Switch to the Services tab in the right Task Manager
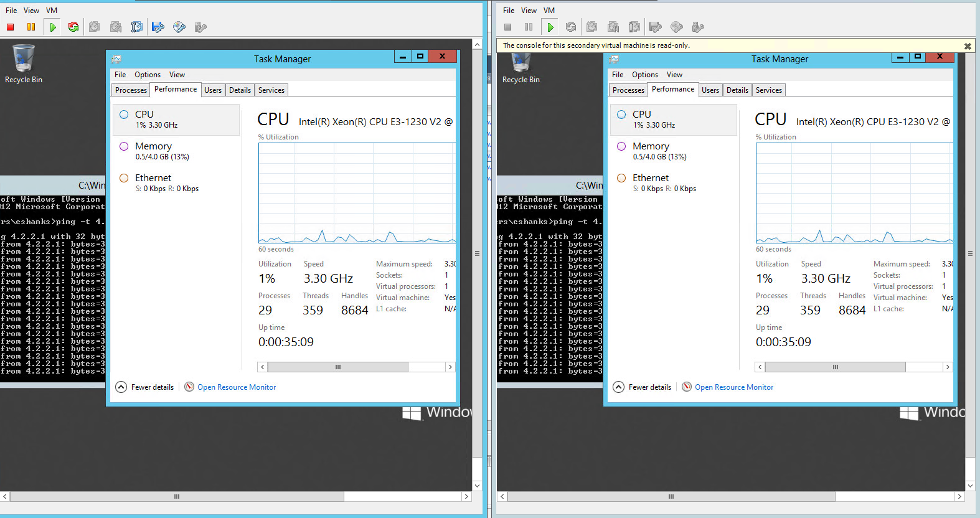Screen dimensions: 980x518 pos(768,90)
